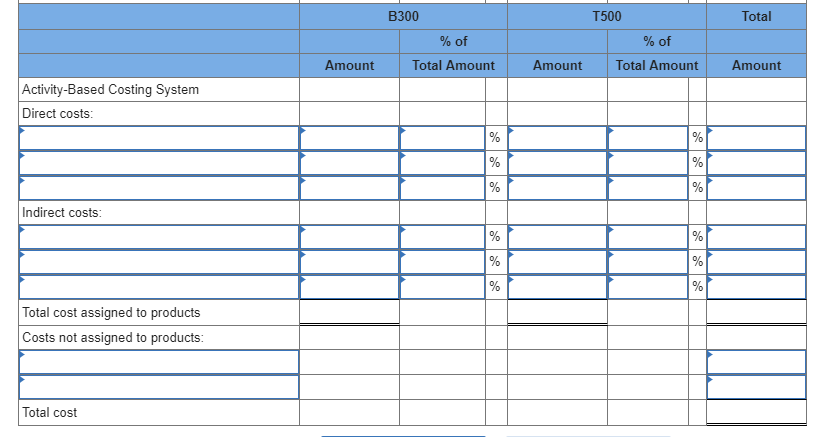Click 'Costs not assigned to products:' label

click(113, 338)
